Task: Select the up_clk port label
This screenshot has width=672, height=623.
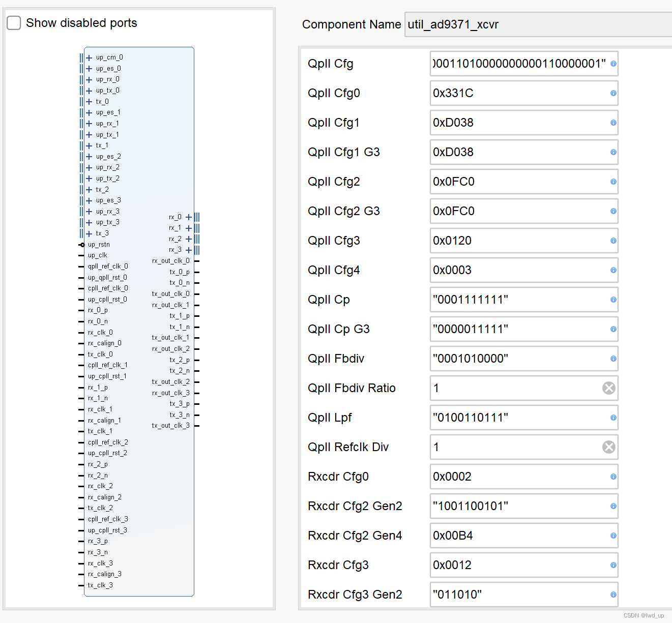Action: (x=98, y=255)
